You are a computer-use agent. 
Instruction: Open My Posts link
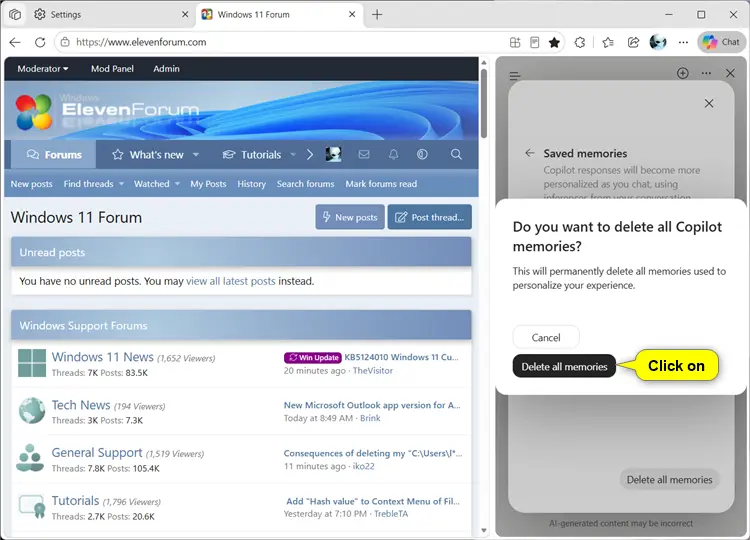(208, 184)
